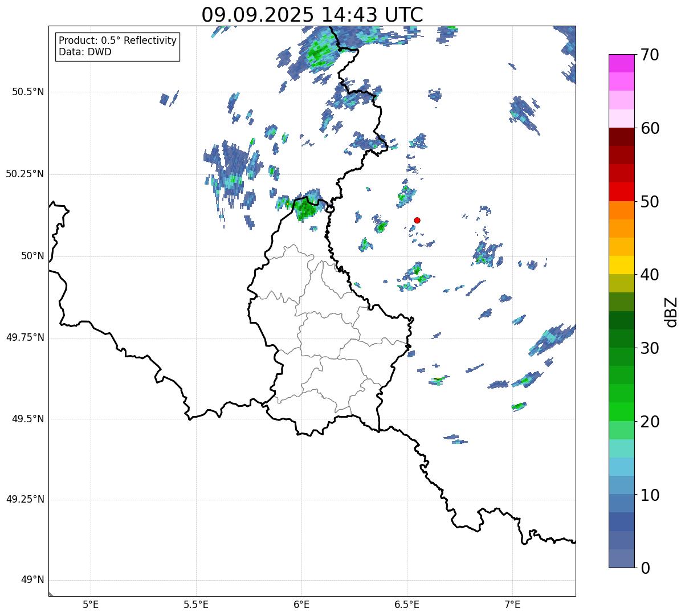This screenshot has height=616, width=685.
Task: Click the Data: DWD label
Action: (x=85, y=52)
